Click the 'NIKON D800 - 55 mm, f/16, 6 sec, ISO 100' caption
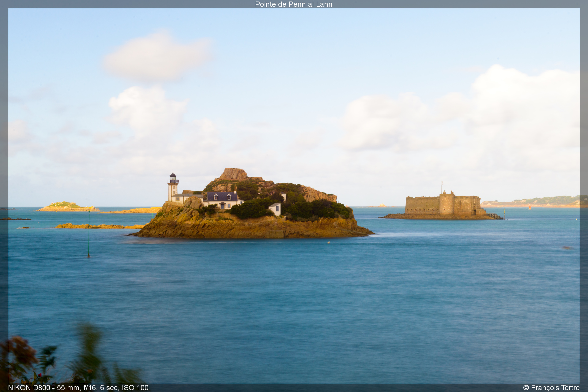The image size is (588, 392). (78, 388)
